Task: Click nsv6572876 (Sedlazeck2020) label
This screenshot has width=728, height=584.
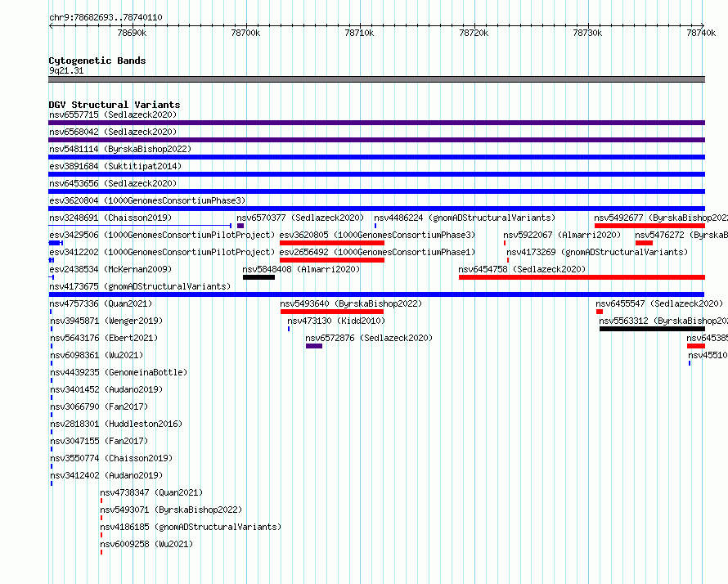Action: [369, 338]
